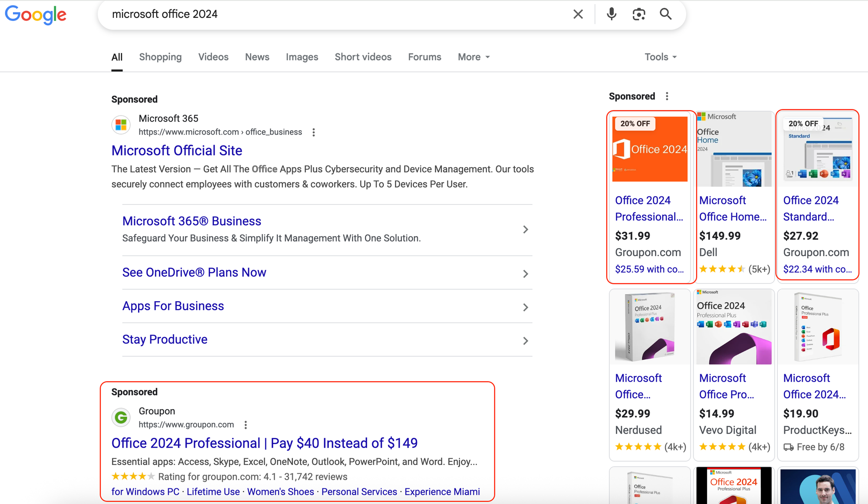Open the Office 2024 Standard product thumbnail

818,149
